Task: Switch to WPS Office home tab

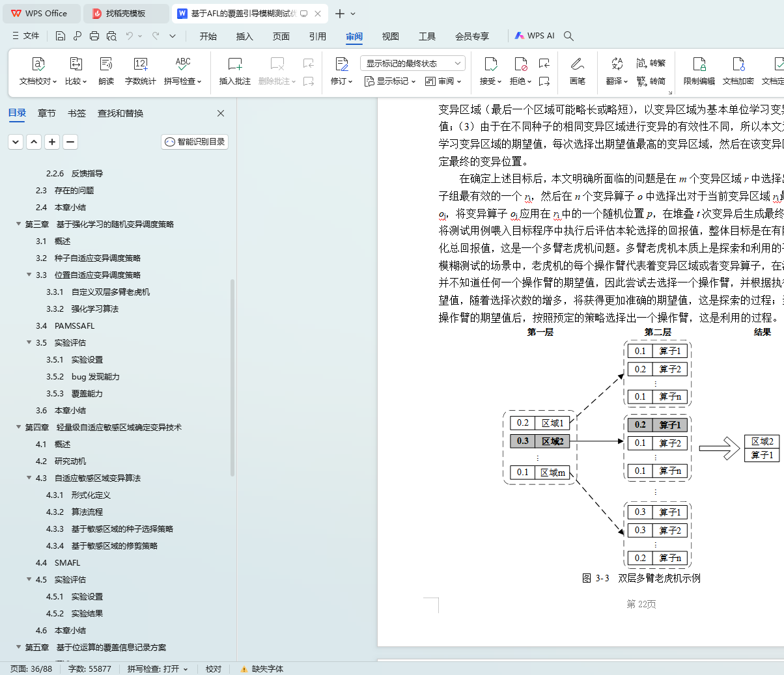Action: pyautogui.click(x=40, y=13)
